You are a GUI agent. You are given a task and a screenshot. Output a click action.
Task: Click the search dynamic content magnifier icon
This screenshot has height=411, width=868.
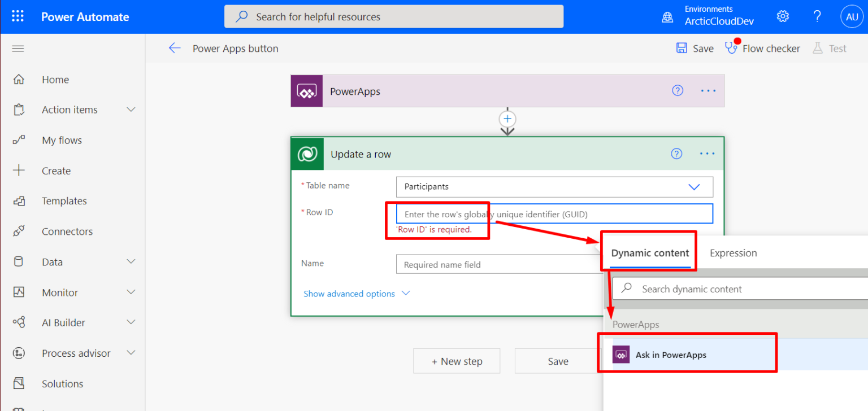pyautogui.click(x=626, y=288)
